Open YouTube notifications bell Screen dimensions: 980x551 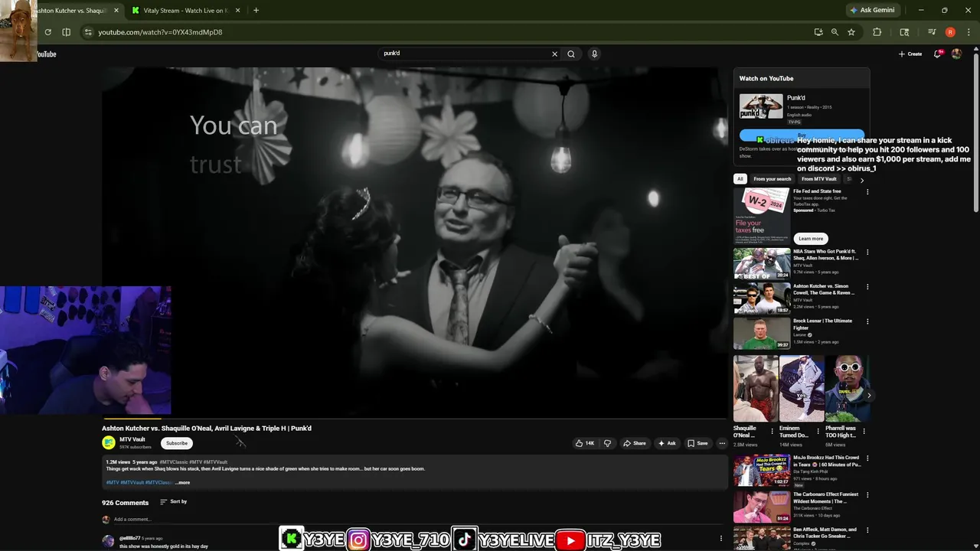[x=938, y=54]
